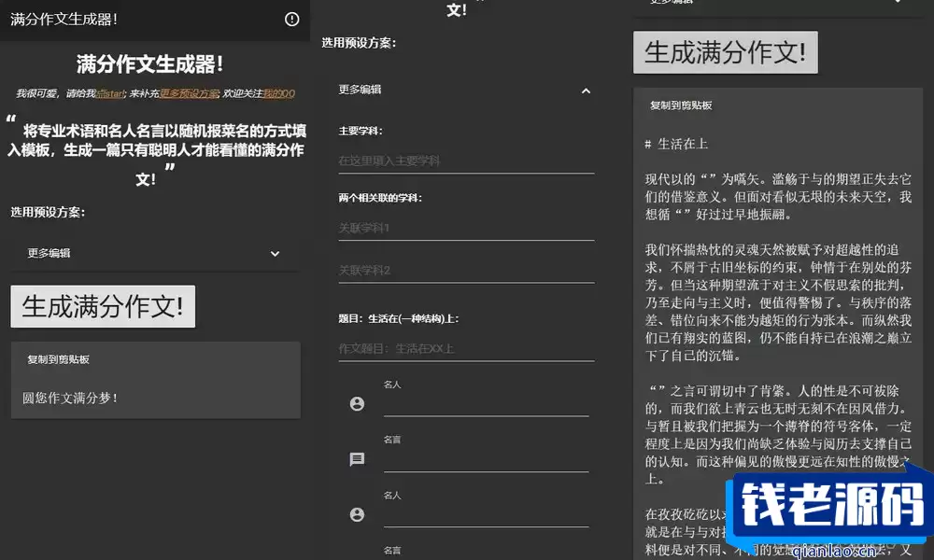Screen dimensions: 934x560
Task: Click the second person avatar icon
Action: pyautogui.click(x=357, y=515)
